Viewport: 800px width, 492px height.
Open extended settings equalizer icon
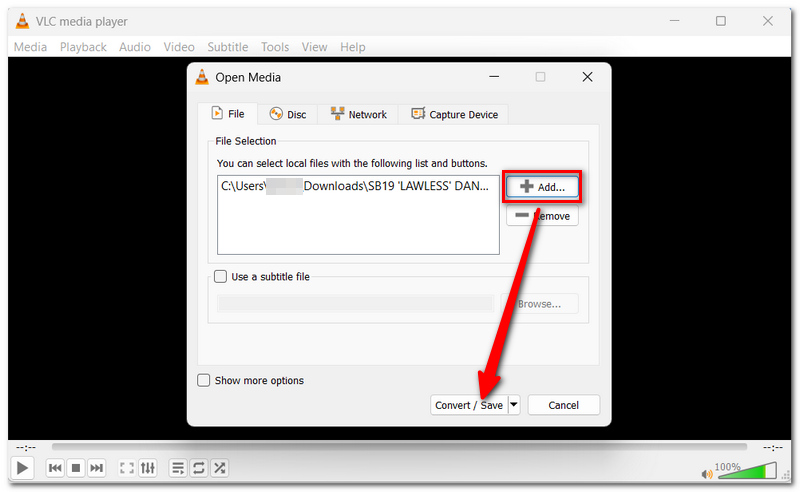(147, 468)
